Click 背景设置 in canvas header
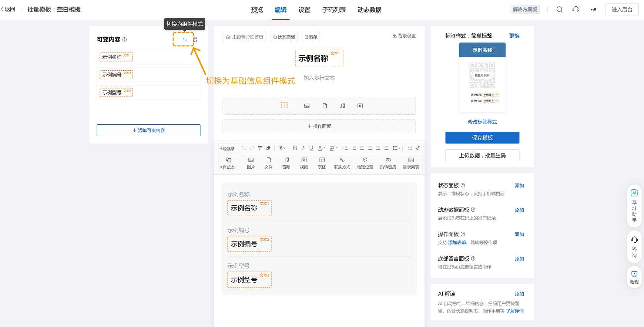Viewport: 644px width, 327px height. [404, 36]
